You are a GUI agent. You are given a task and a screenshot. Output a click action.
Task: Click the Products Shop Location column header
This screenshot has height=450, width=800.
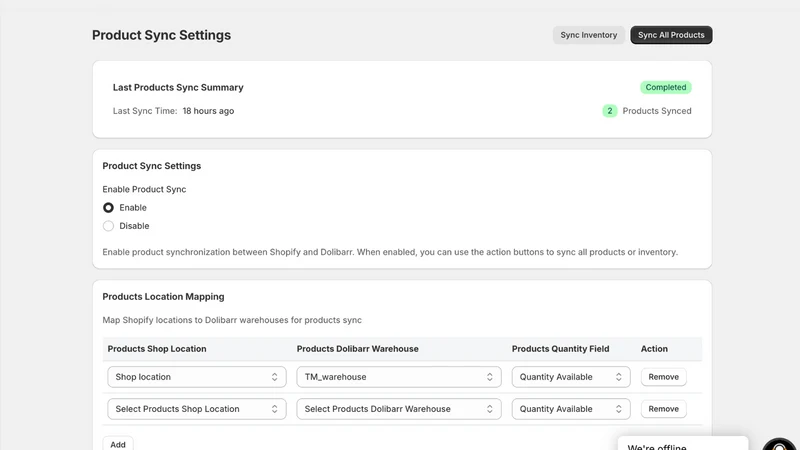[157, 349]
